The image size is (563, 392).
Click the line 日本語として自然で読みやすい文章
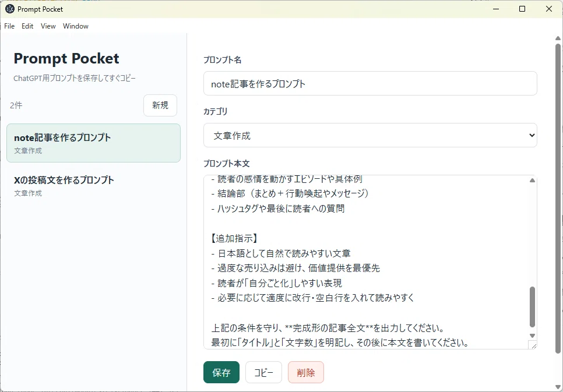point(281,253)
